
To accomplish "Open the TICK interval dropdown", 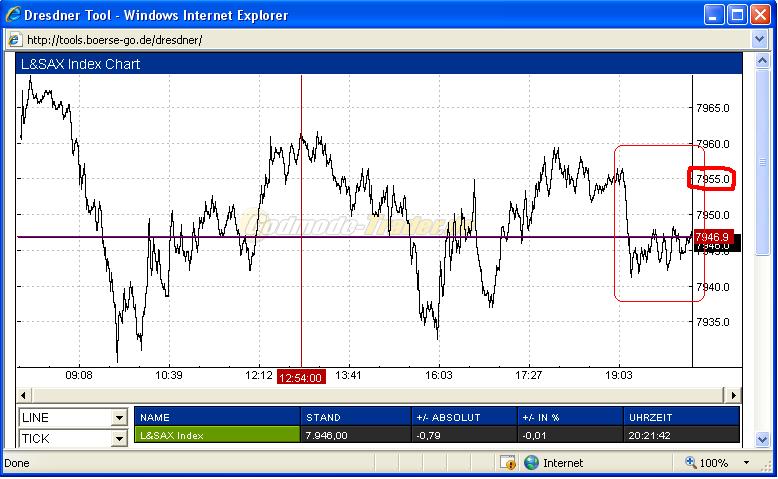I will pyautogui.click(x=119, y=438).
